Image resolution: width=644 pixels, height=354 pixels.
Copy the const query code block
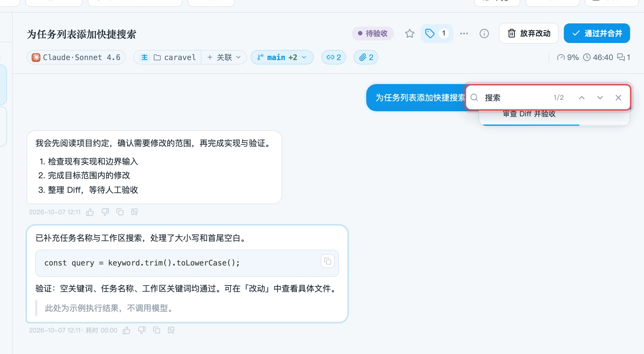[328, 261]
